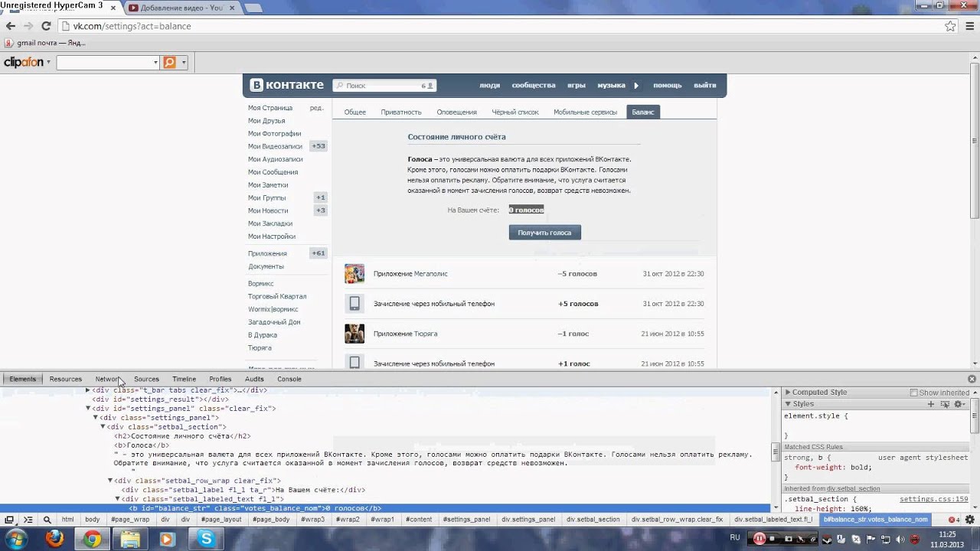The height and width of the screenshot is (551, 980).
Task: Close the DevTools panel with the X icon
Action: pyautogui.click(x=972, y=379)
